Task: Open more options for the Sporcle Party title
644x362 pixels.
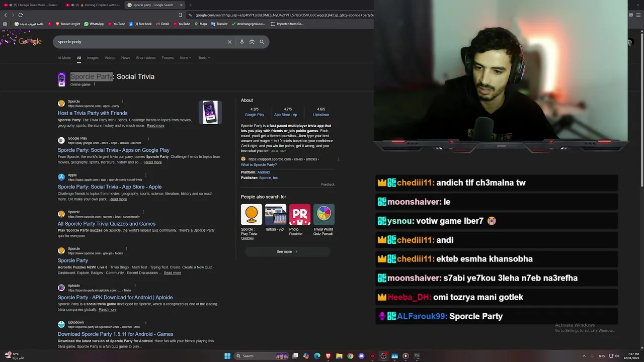Action: tap(94, 84)
